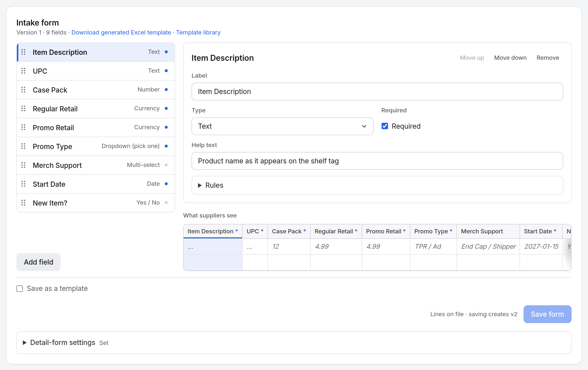Select the Promo Type field row
588x370 pixels.
[x=96, y=146]
